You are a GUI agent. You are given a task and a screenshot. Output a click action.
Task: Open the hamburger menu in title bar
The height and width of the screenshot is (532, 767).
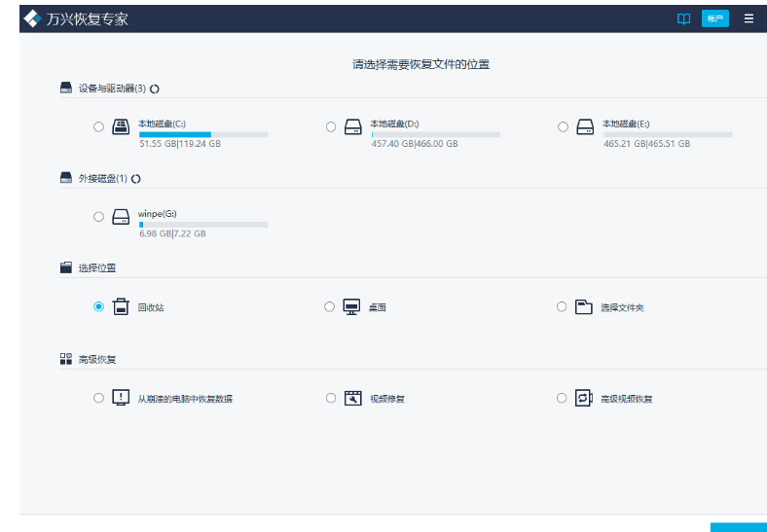(749, 18)
